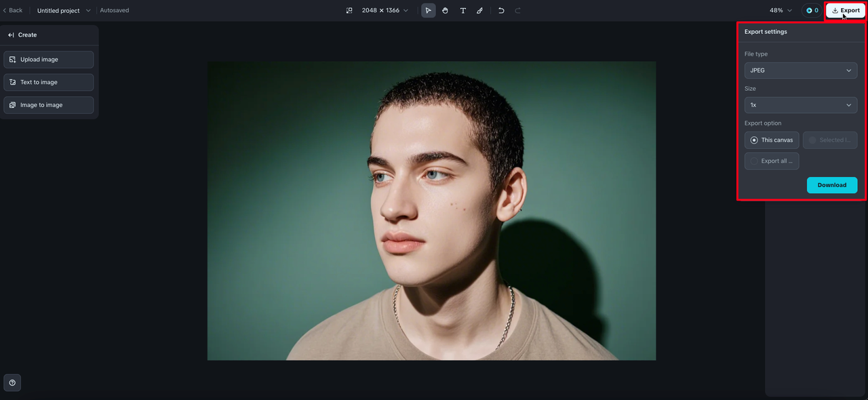The height and width of the screenshot is (400, 868).
Task: Click the Autosaved status text
Action: coord(115,10)
